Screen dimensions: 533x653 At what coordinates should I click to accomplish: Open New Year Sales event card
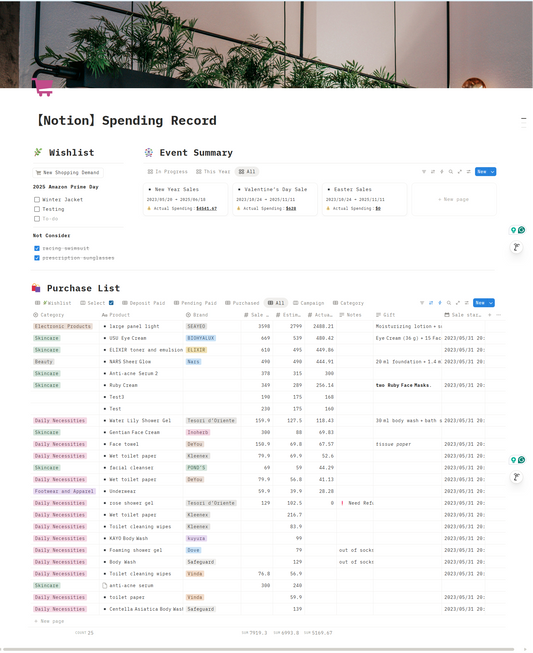pyautogui.click(x=186, y=199)
